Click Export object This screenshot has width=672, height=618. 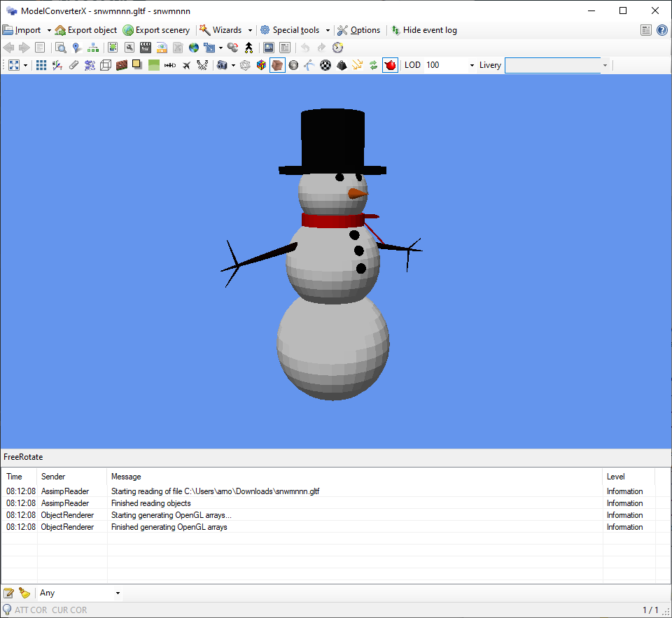click(x=86, y=30)
